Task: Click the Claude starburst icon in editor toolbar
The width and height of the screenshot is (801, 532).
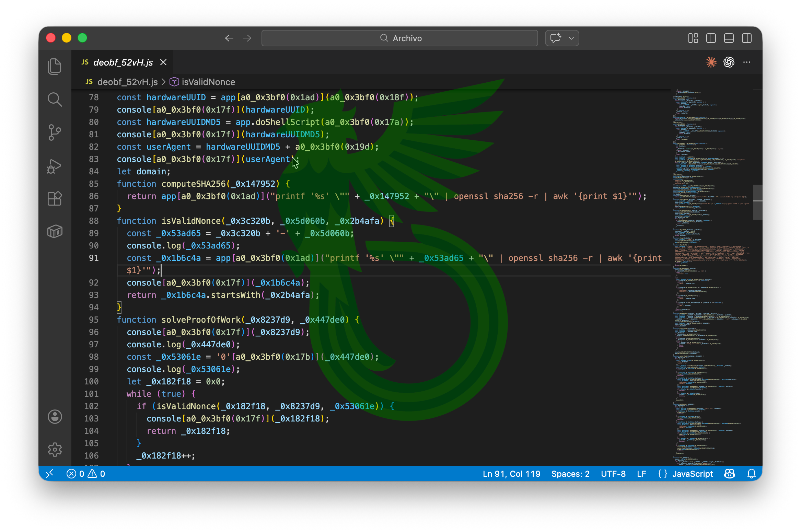Action: pos(711,62)
